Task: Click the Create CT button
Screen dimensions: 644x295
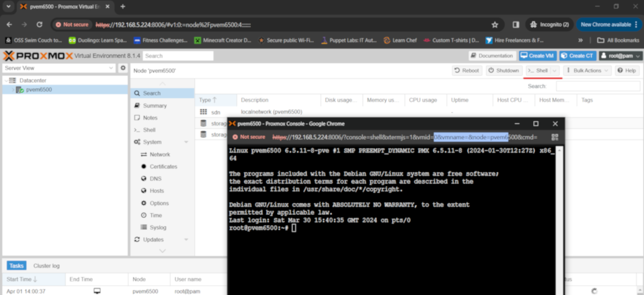Action: click(577, 56)
